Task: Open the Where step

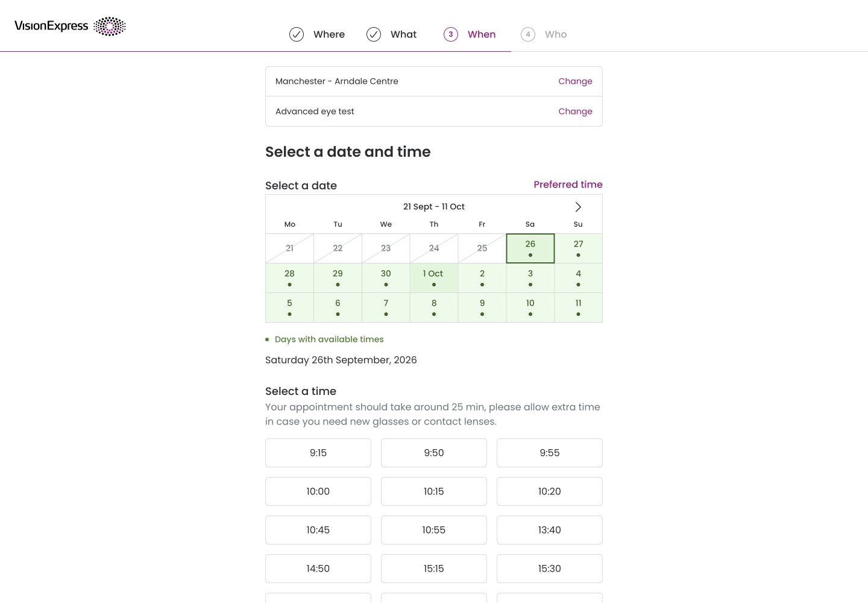Action: tap(317, 34)
